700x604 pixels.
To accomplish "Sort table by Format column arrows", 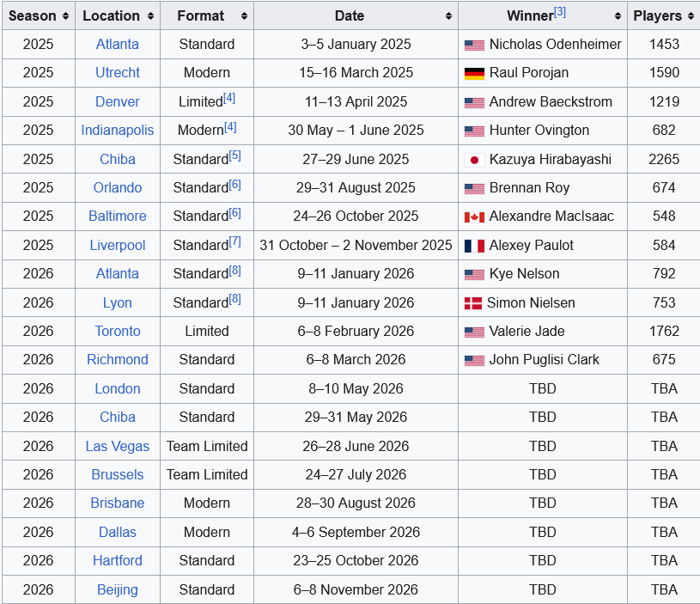I will click(244, 16).
